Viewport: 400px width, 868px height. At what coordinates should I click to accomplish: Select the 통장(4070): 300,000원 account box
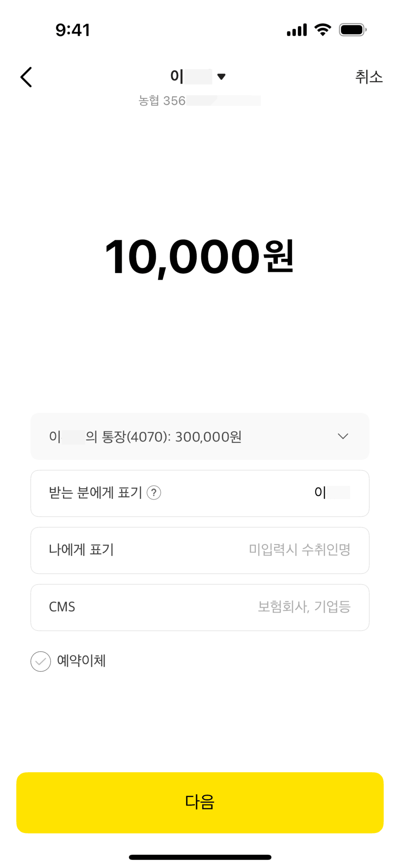pyautogui.click(x=170, y=436)
